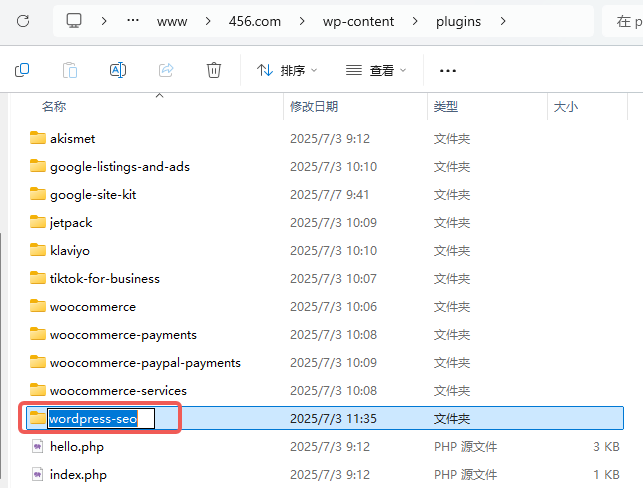Sort by the 大小 column header
The image size is (643, 488).
click(565, 107)
